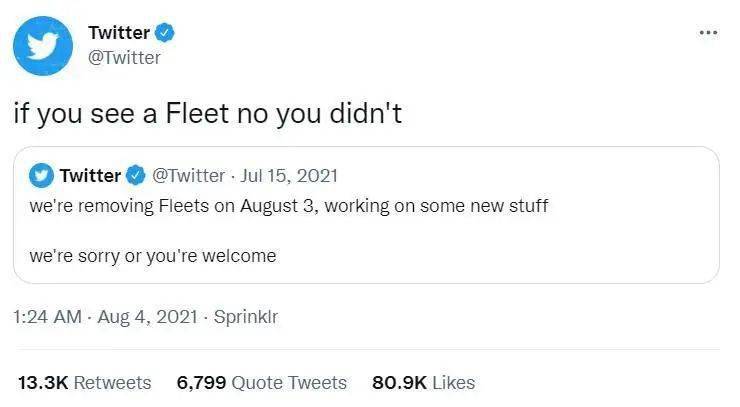Click "we're sorry or you're welcome" line
This screenshot has width=740, height=407.
(x=153, y=256)
